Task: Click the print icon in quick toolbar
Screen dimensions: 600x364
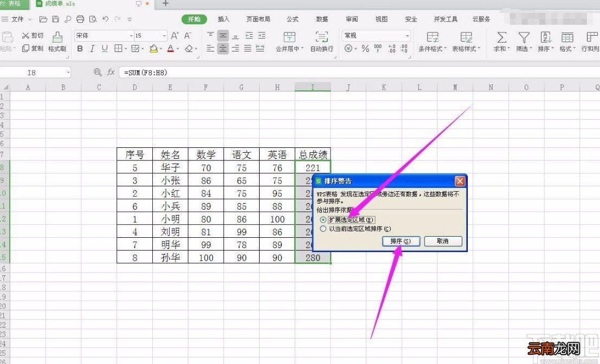Action: tap(80, 19)
